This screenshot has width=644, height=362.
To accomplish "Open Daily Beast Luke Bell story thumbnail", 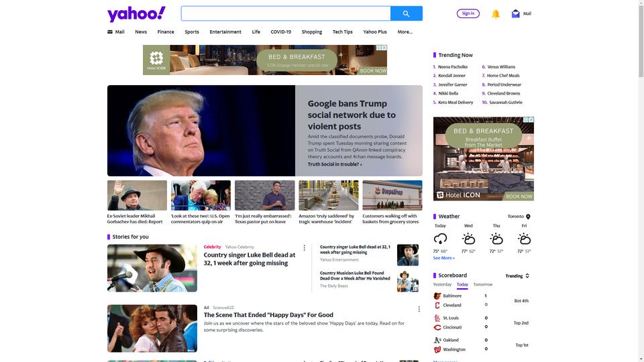I will [x=408, y=281].
